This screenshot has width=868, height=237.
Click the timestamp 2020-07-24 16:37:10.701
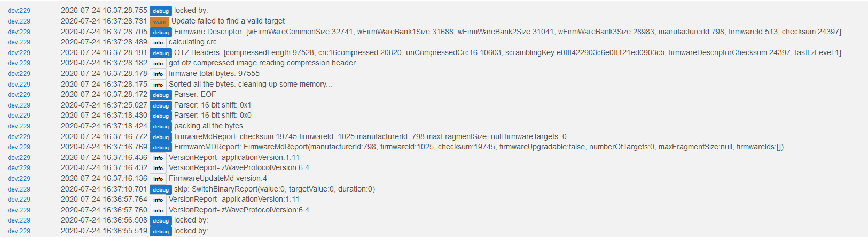coord(104,189)
